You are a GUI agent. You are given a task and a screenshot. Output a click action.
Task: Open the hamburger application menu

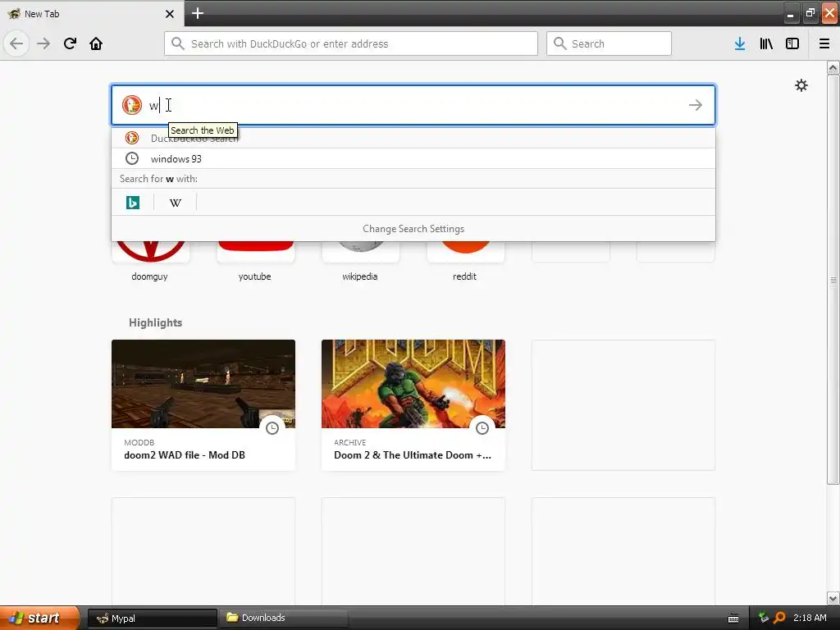[x=824, y=44]
